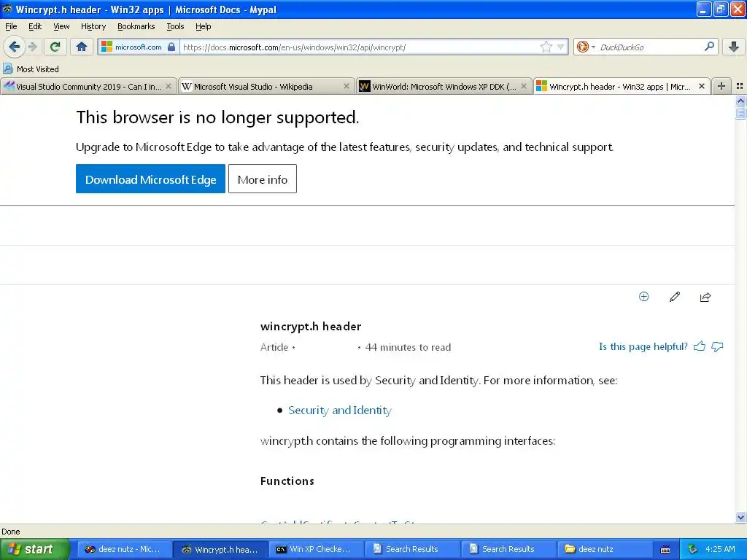Rate the page with thumbs up
The image size is (747, 560).
(x=700, y=346)
